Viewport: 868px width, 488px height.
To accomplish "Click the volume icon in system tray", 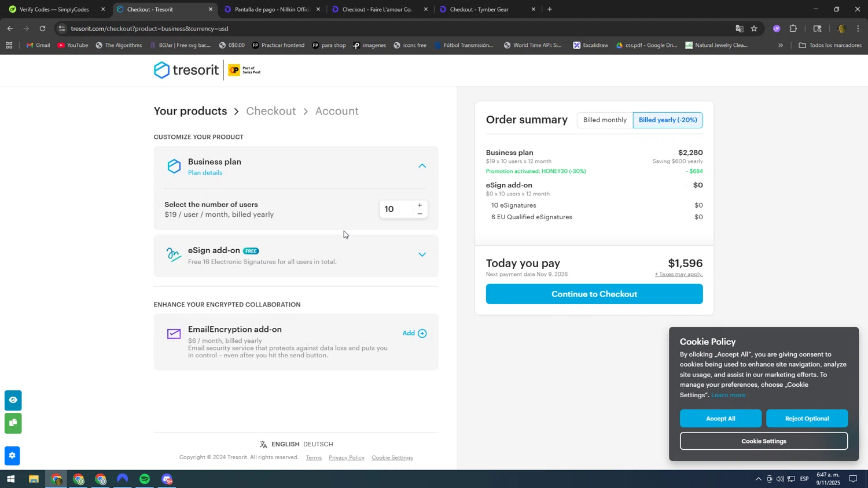I will (780, 479).
